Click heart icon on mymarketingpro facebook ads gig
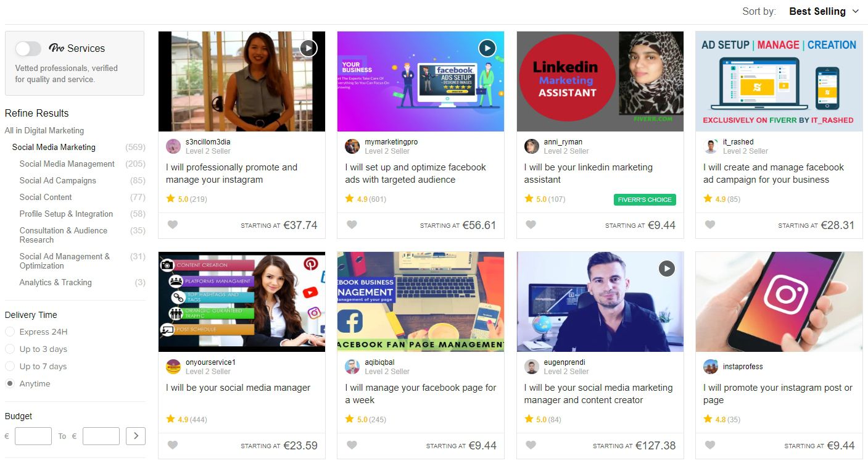This screenshot has height=463, width=868. pos(352,225)
